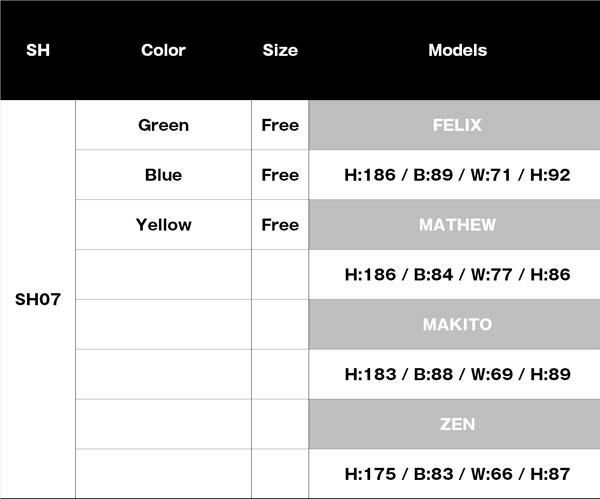
Task: Click the MAKITO model name cell
Action: click(457, 324)
